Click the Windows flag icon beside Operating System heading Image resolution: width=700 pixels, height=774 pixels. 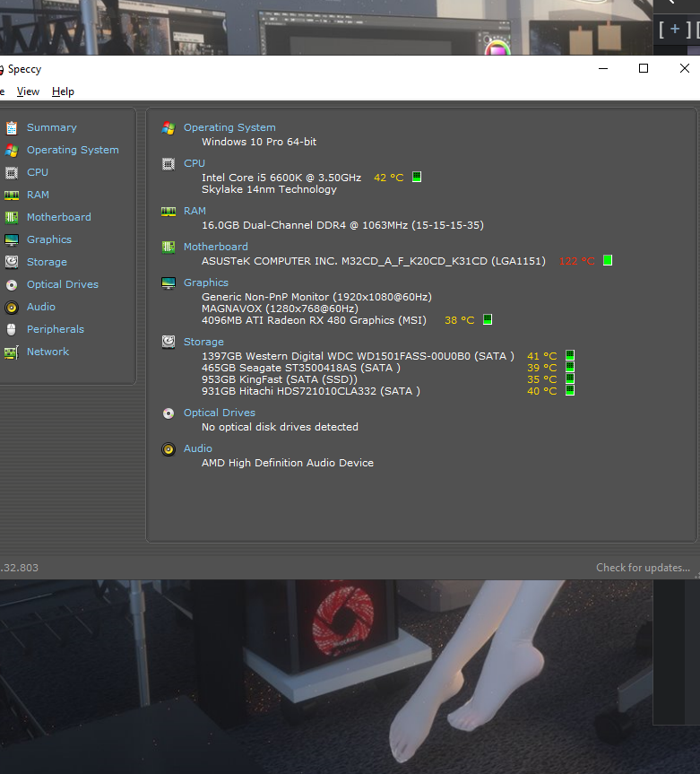(169, 128)
